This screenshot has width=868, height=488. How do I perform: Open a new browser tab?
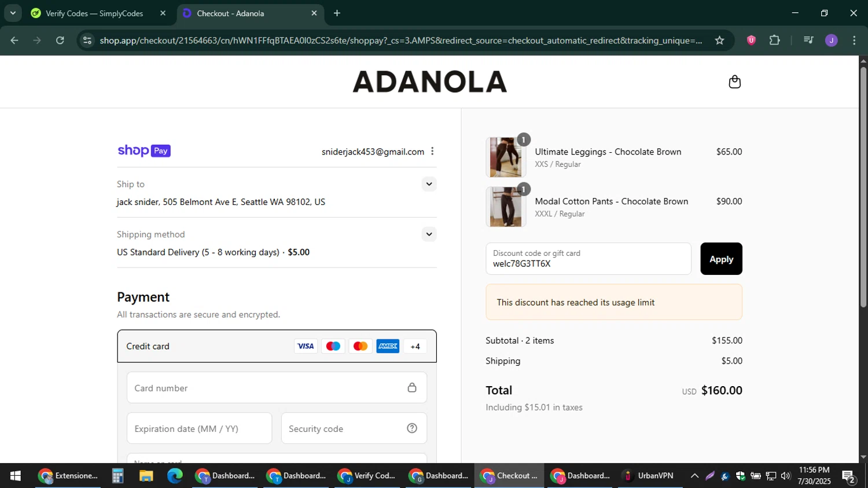click(337, 13)
